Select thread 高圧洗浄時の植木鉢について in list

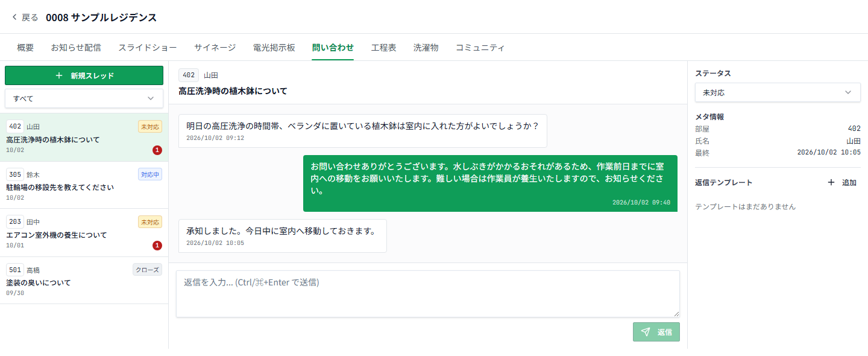[x=84, y=138]
